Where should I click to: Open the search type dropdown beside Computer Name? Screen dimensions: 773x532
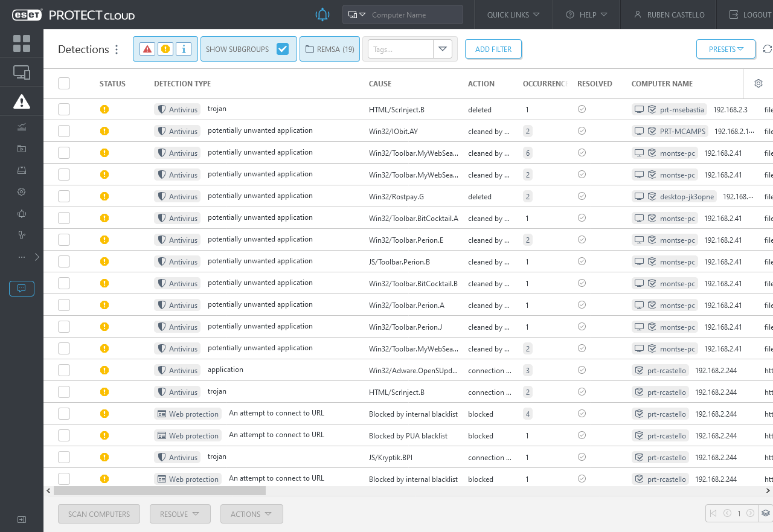[x=357, y=15]
